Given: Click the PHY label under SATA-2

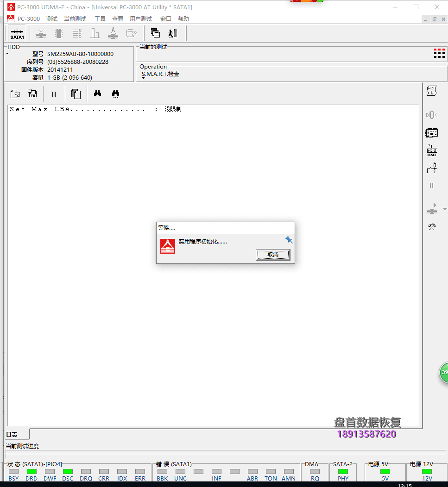Looking at the screenshot, I should (343, 479).
